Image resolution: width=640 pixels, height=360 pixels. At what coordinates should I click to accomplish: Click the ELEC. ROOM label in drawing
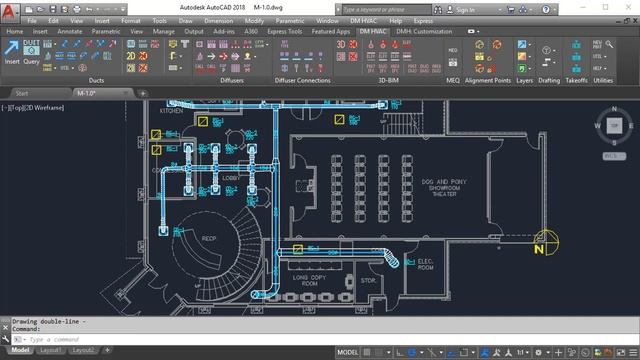[425, 264]
